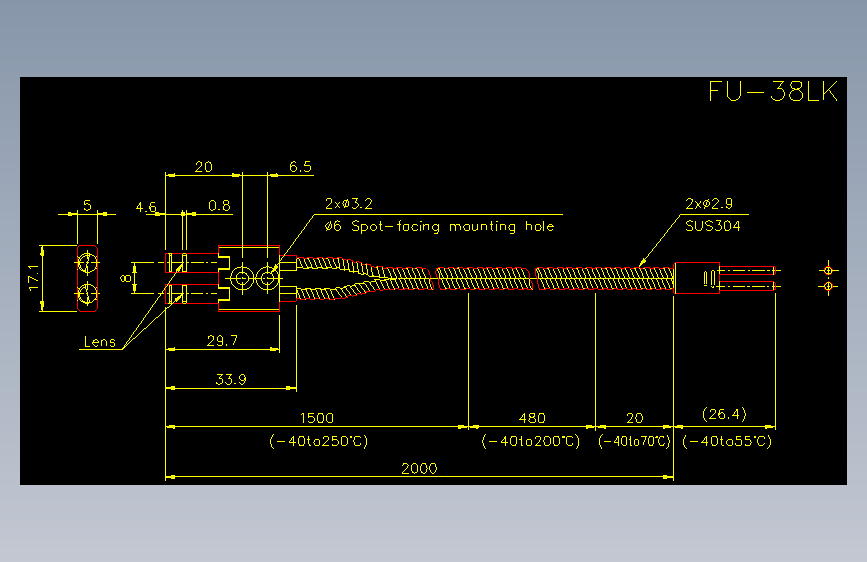Click the (-40to70°C) temperature note
Viewport: 867px width, 562px height.
tap(634, 441)
